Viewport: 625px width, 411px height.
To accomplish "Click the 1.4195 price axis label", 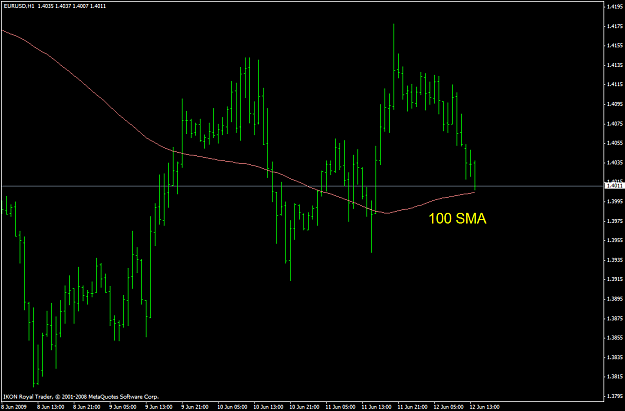I will click(x=614, y=6).
